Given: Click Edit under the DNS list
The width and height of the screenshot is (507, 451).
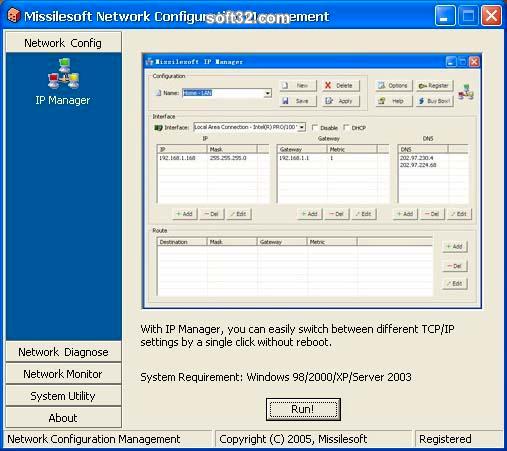Looking at the screenshot, I should coord(459,214).
